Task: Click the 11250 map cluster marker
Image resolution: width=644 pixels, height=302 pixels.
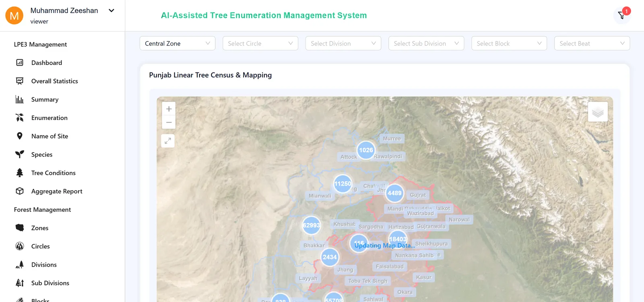Action: tap(343, 184)
